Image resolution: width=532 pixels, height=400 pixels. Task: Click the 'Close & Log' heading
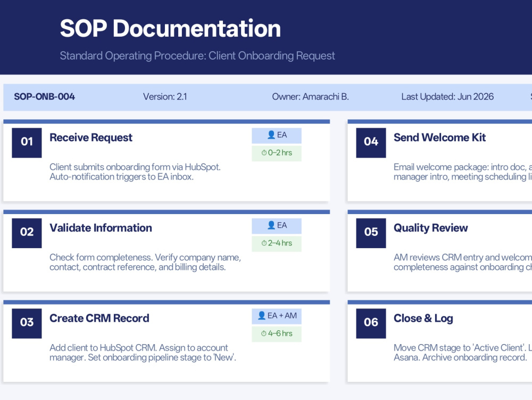[423, 318]
